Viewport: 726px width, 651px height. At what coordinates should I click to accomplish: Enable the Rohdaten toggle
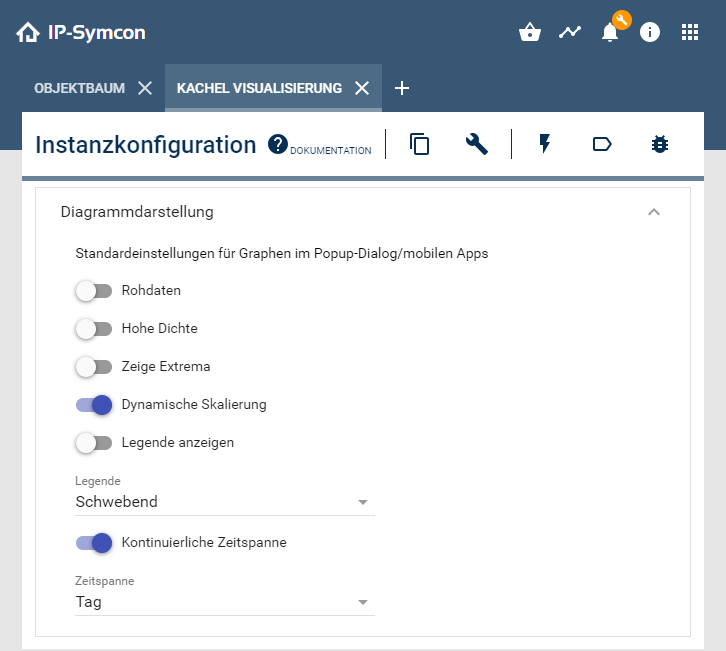[94, 291]
